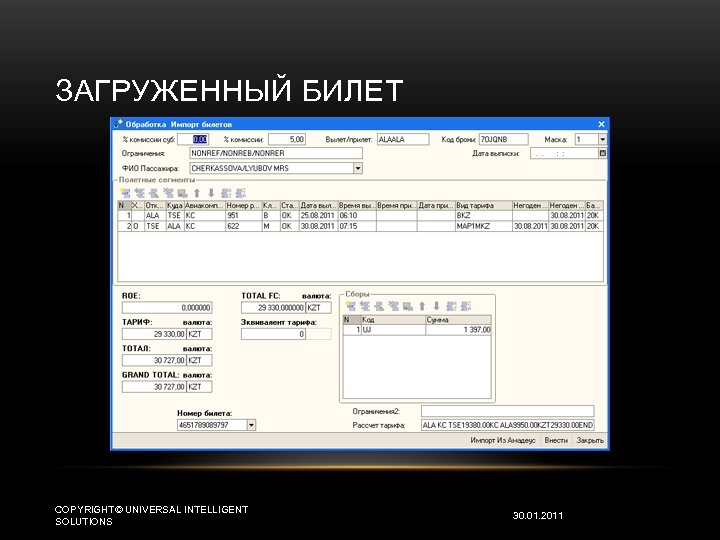Select fee code cell UJ
Viewport: 720px width, 540px height.
393,330
